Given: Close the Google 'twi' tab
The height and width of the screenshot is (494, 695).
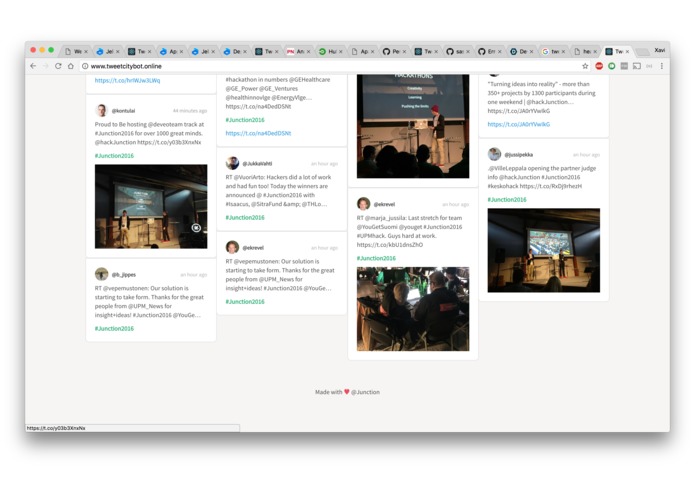Looking at the screenshot, I should (563, 52).
